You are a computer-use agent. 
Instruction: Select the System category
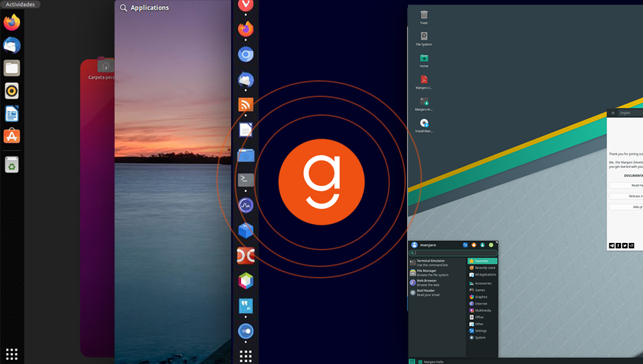pos(482,338)
